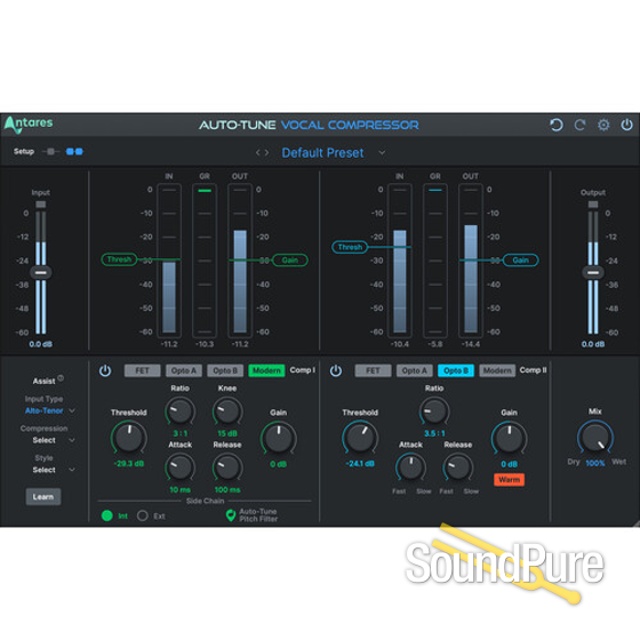This screenshot has height=640, width=640.
Task: Click the Default Preset name
Action: tap(322, 153)
